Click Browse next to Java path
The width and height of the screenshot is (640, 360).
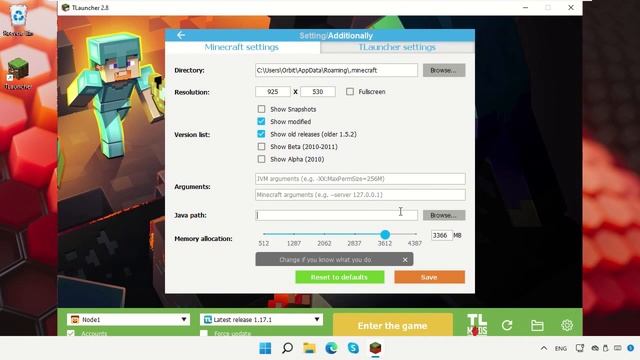coord(444,215)
